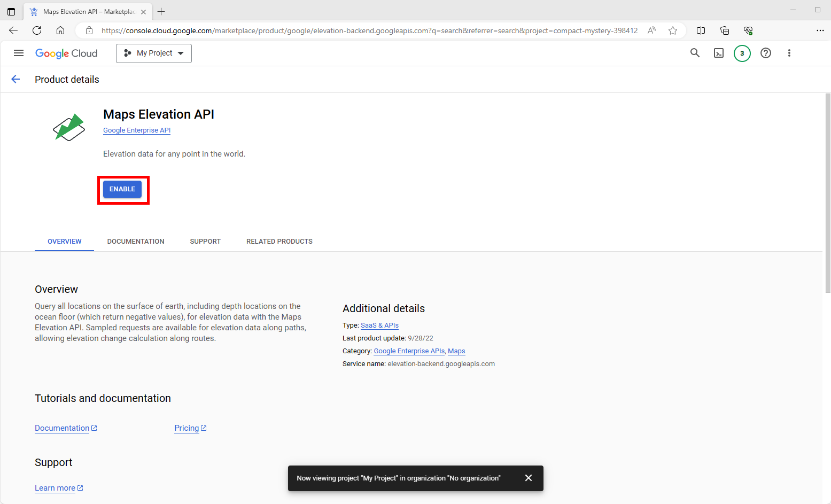The height and width of the screenshot is (504, 831).
Task: Click the blue ENABLE button
Action: coord(122,189)
